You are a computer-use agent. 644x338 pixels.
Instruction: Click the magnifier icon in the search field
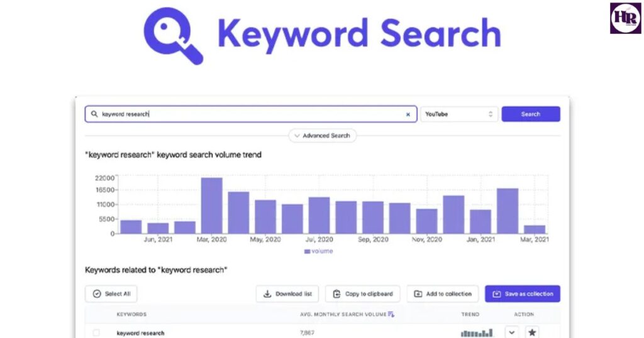click(x=94, y=114)
